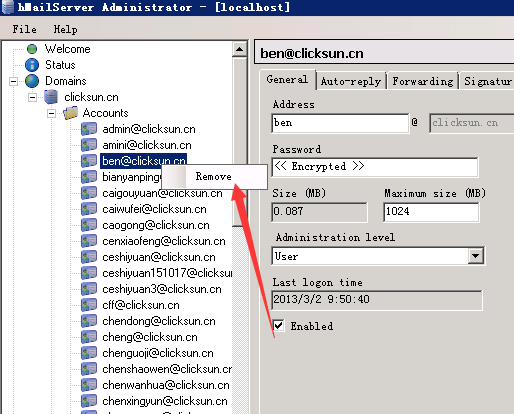Collapse the clicksun.cn domain node
This screenshot has height=414, width=514.
click(x=32, y=97)
